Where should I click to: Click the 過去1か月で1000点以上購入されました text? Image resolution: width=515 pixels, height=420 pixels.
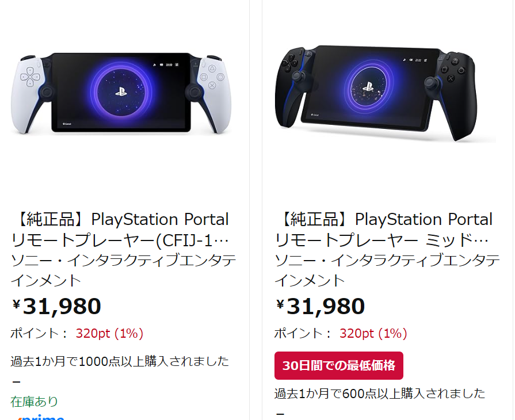click(120, 361)
